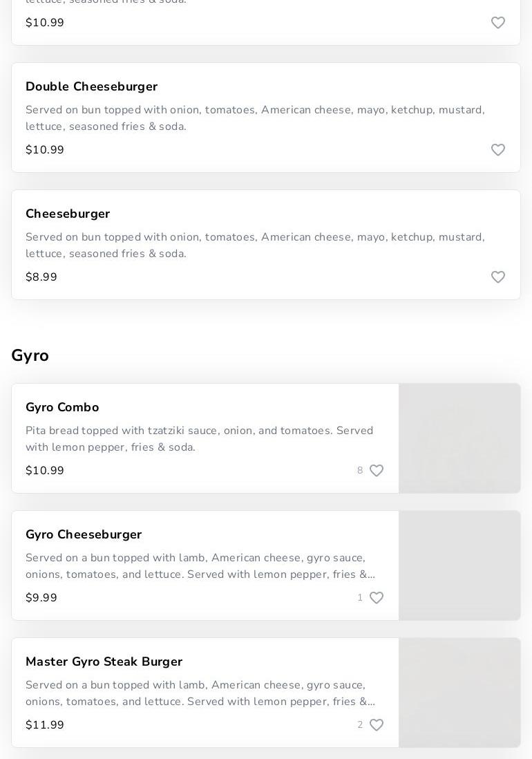Click the Gyro section heading
The width and height of the screenshot is (532, 759).
[30, 355]
